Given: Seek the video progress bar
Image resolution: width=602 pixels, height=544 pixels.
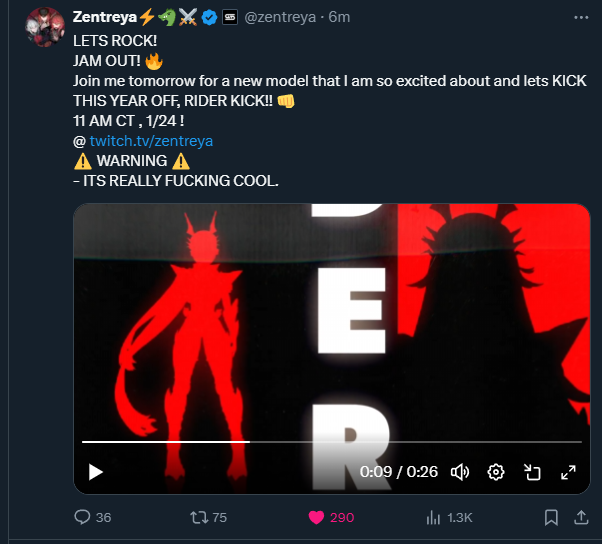Looking at the screenshot, I should point(332,442).
